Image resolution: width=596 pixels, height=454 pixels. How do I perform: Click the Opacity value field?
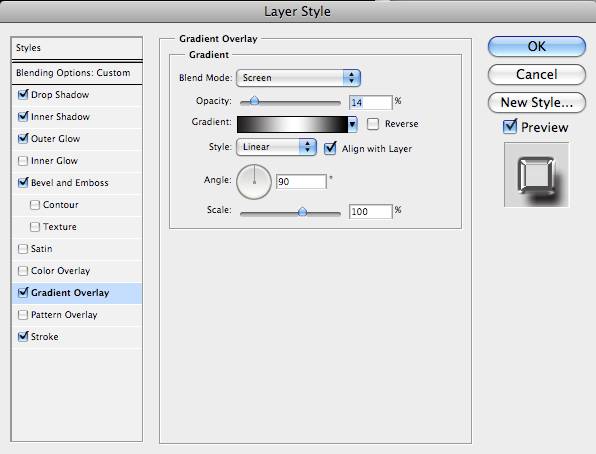371,103
